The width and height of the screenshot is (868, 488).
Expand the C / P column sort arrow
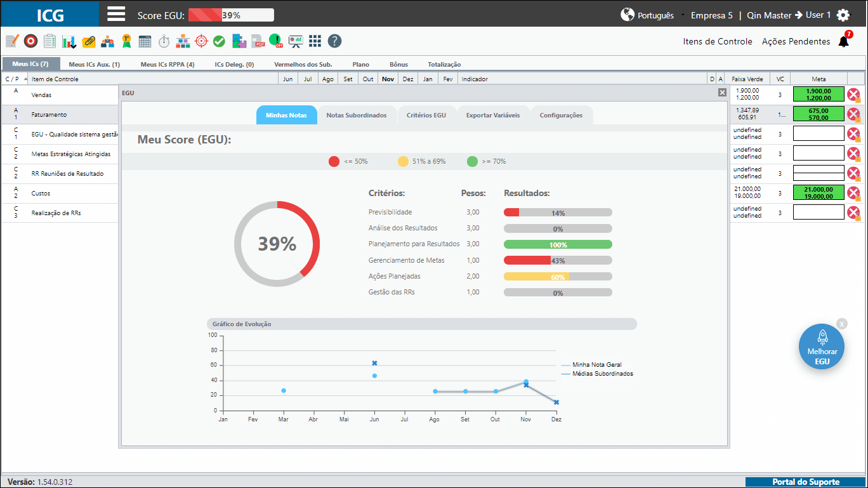point(25,79)
